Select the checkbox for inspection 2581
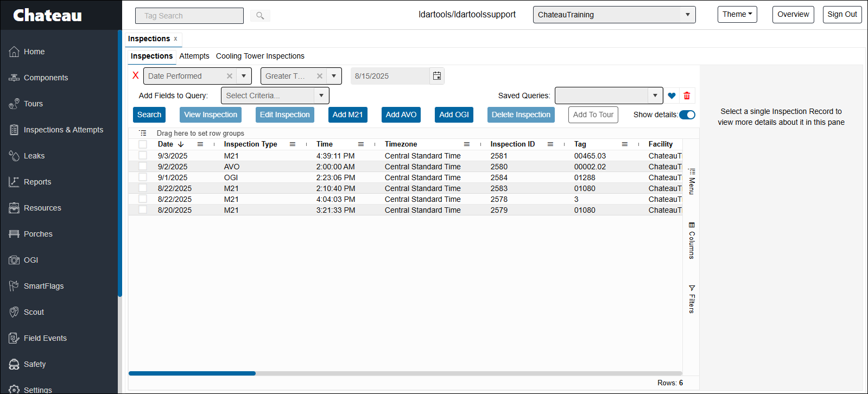Viewport: 868px width, 394px height. point(143,156)
